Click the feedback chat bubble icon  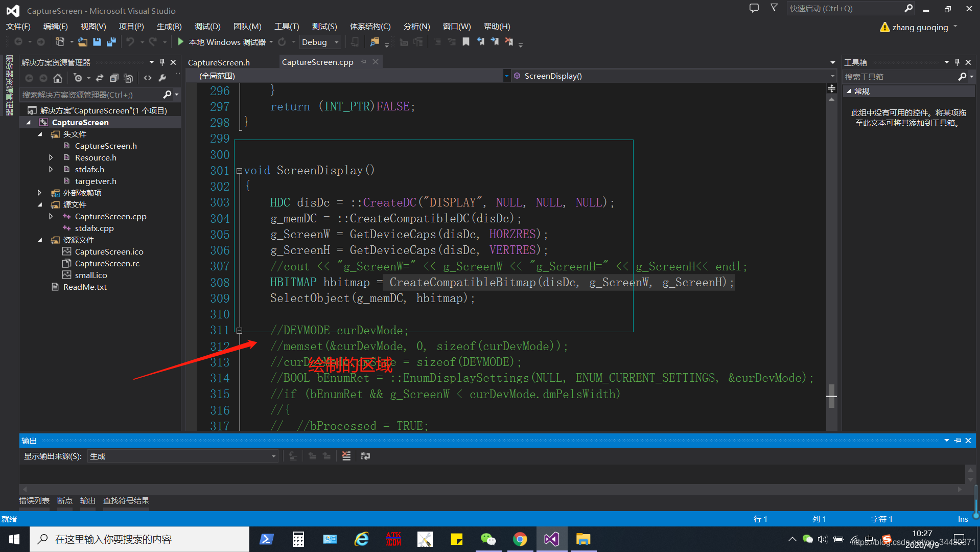(x=754, y=8)
